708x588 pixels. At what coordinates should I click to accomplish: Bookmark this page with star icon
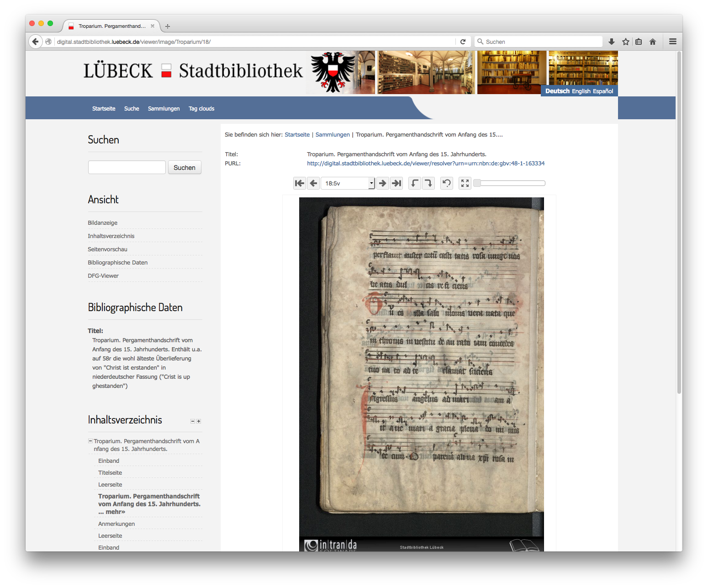(x=626, y=42)
